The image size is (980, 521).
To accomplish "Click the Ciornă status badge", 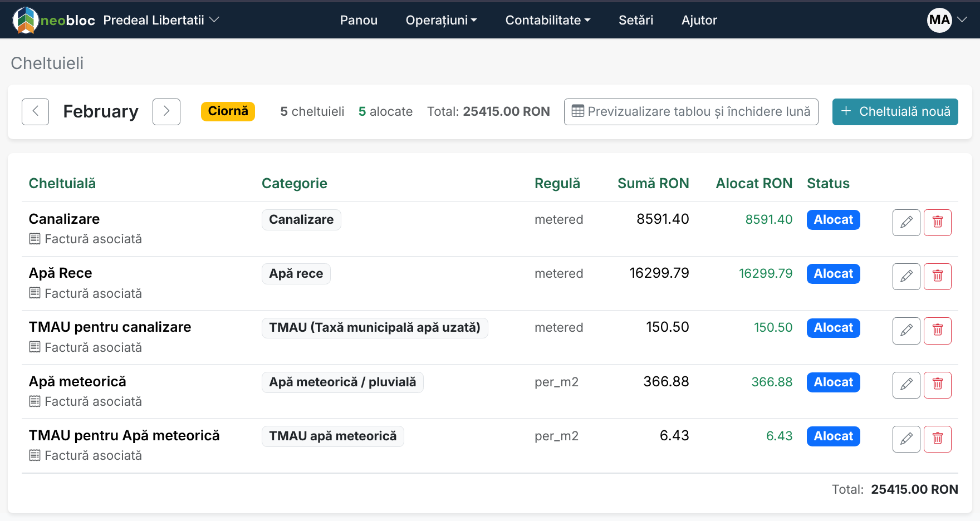I will (228, 111).
